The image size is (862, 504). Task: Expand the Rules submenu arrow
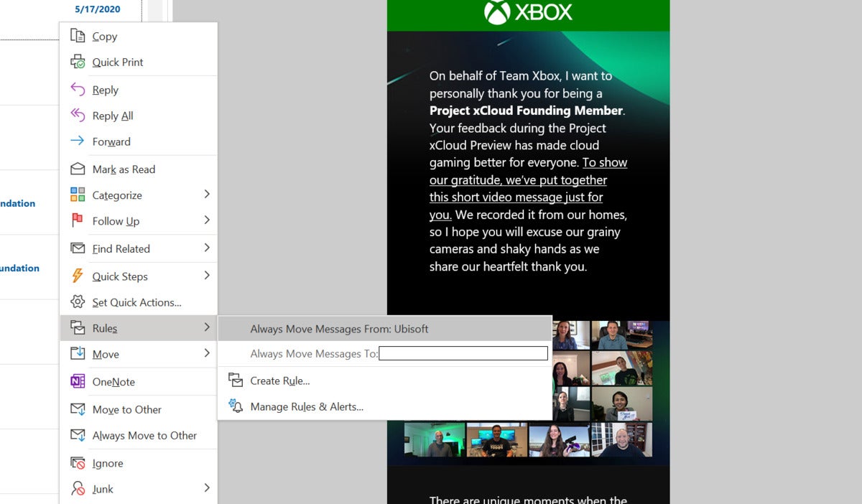coord(207,327)
